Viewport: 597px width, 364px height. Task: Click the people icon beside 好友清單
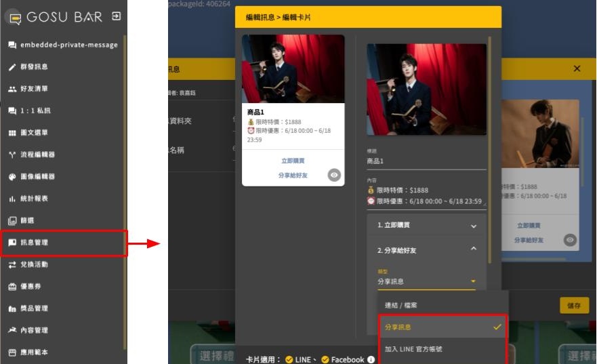(x=12, y=89)
